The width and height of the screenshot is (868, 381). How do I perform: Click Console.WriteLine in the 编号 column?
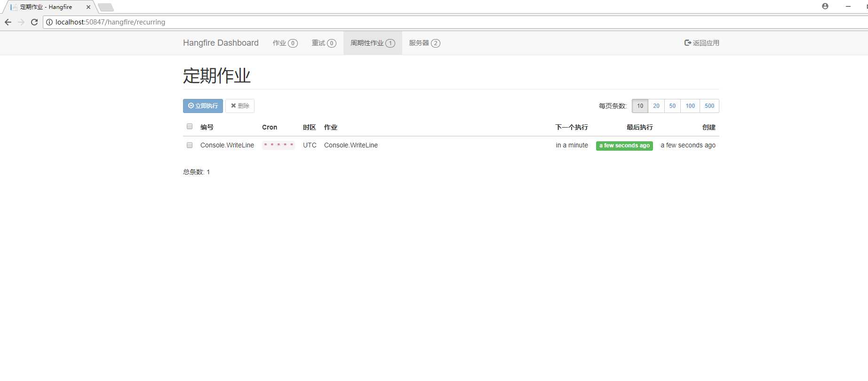tap(227, 145)
